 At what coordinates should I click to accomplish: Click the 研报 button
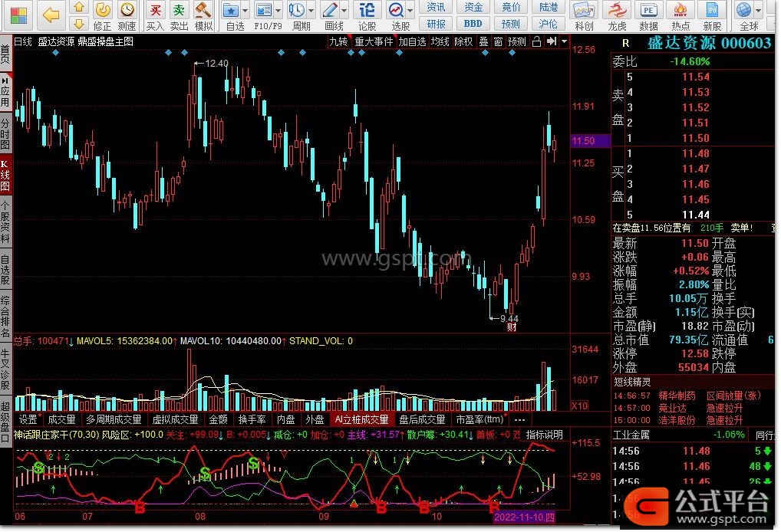pos(436,24)
